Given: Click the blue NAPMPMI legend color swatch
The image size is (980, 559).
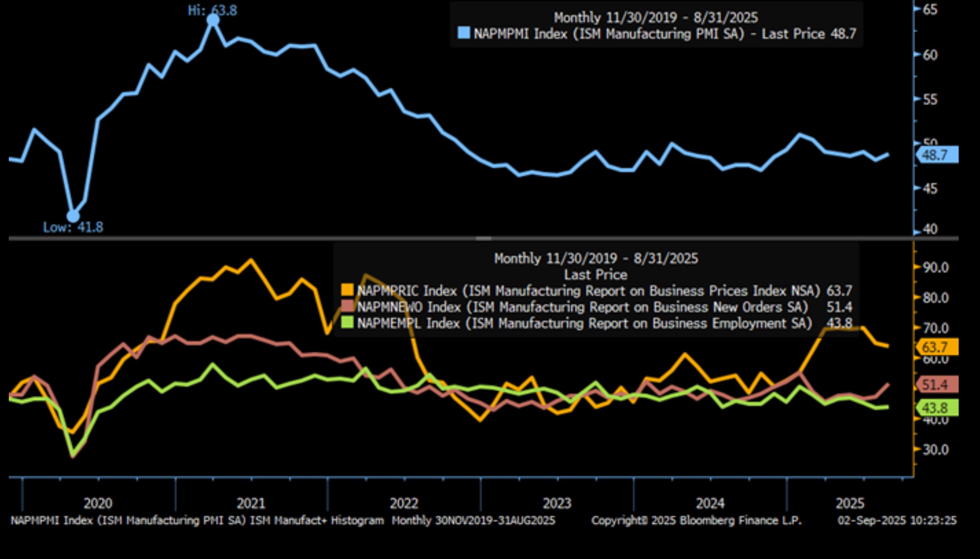Looking at the screenshot, I should (x=464, y=33).
